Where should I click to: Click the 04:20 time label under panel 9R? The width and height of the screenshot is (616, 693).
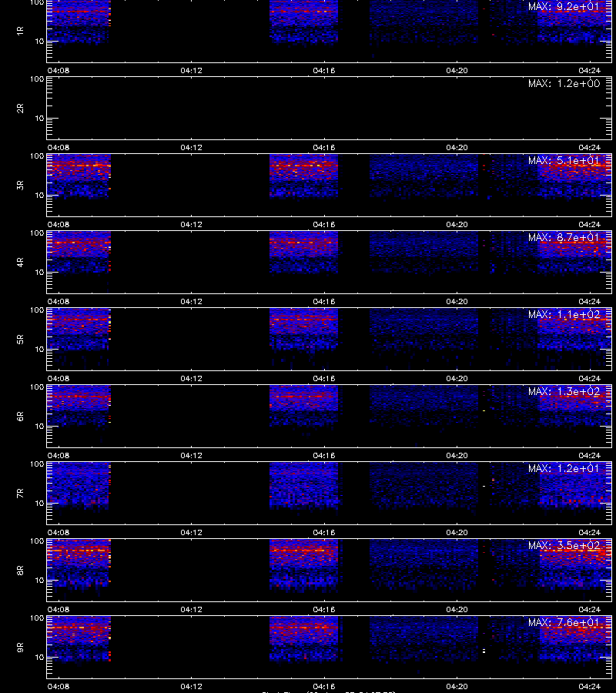pyautogui.click(x=457, y=686)
